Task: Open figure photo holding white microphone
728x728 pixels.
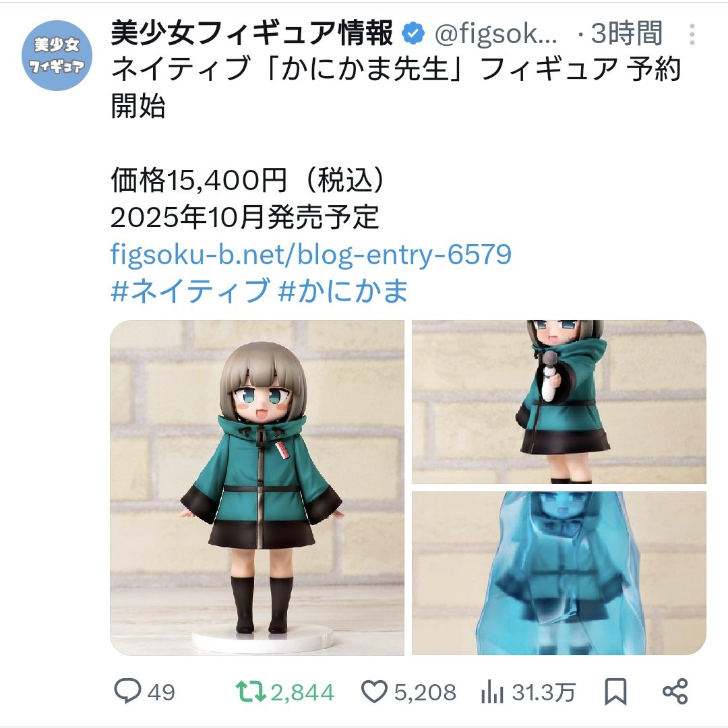Action: pos(559,402)
